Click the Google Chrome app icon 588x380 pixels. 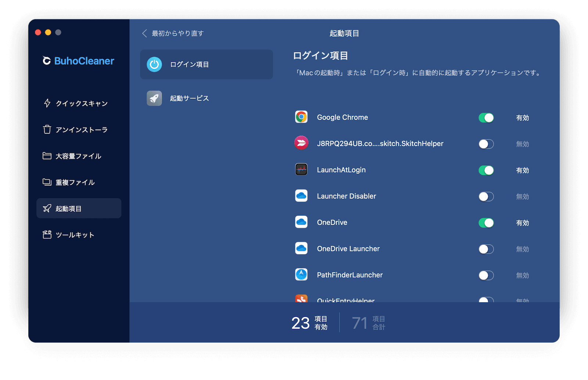301,117
